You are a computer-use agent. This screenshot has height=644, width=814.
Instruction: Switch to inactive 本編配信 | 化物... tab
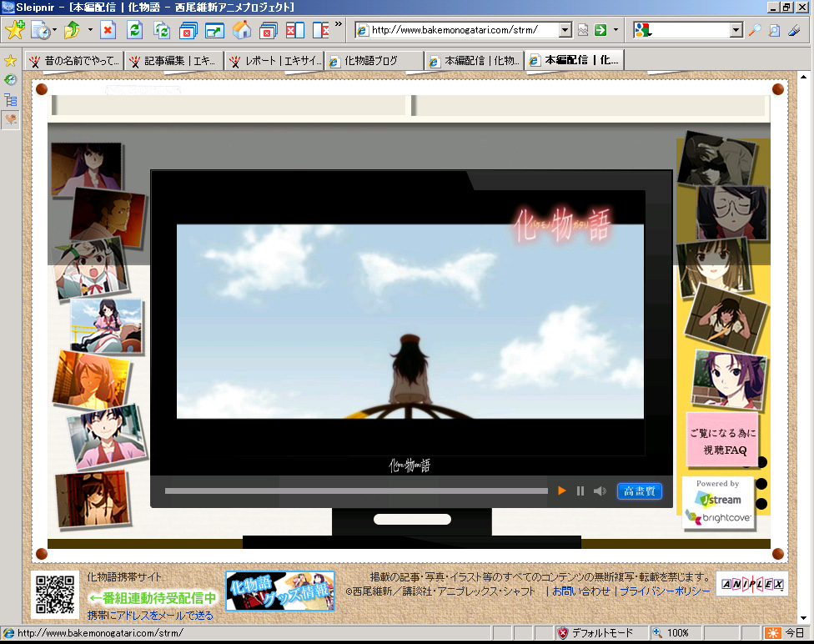point(475,61)
